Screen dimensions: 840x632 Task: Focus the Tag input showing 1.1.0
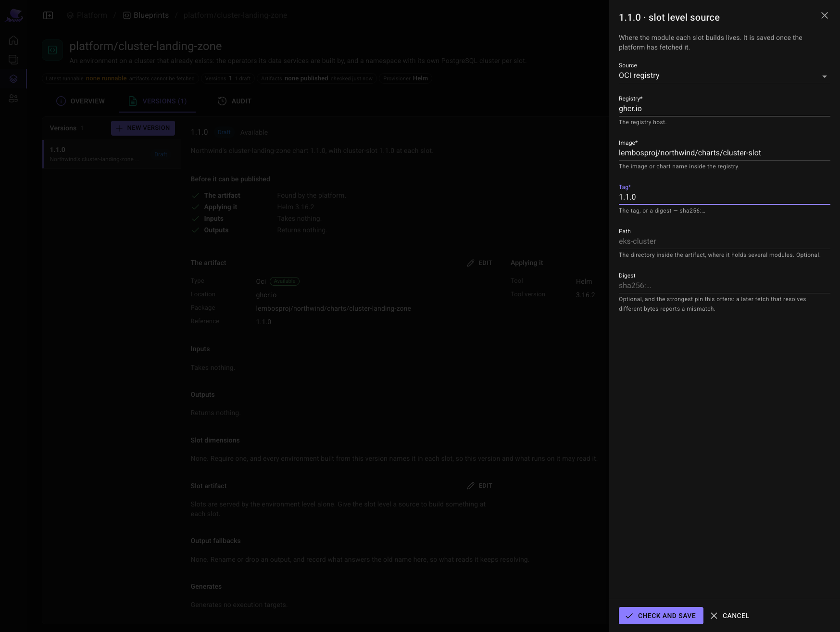[x=724, y=197]
